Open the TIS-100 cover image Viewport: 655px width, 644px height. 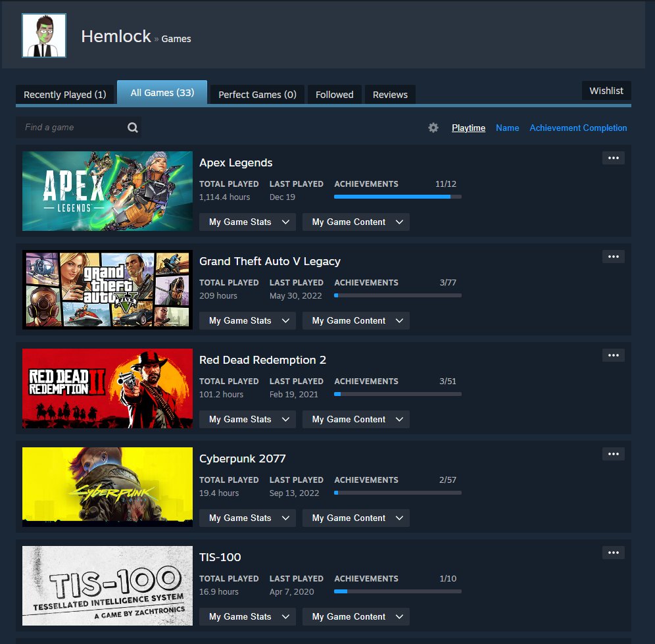point(107,585)
